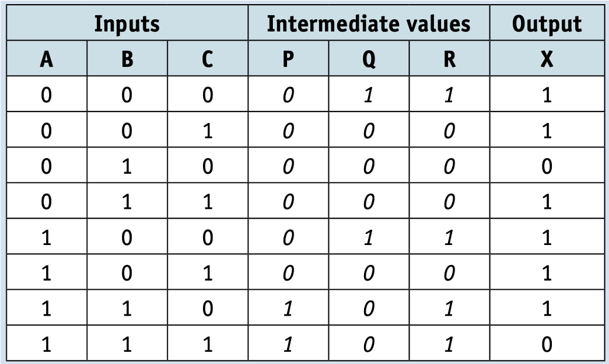Click the Output header cell

pyautogui.click(x=547, y=23)
